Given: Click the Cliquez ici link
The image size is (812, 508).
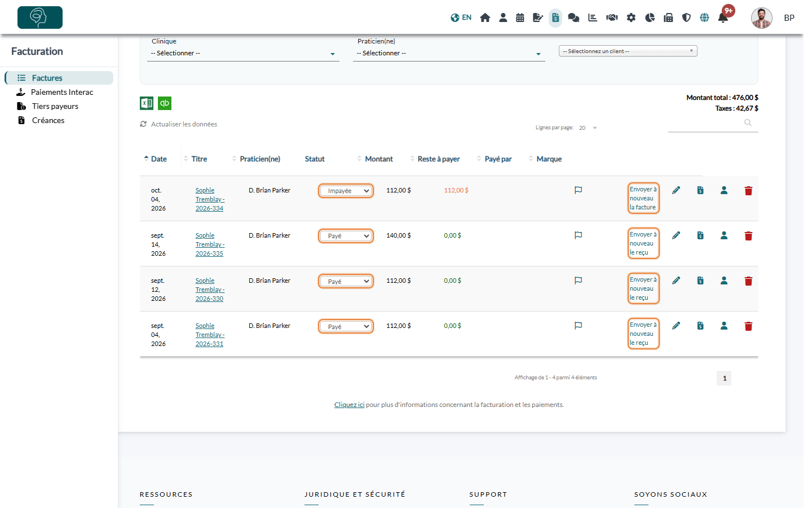Looking at the screenshot, I should tap(349, 405).
